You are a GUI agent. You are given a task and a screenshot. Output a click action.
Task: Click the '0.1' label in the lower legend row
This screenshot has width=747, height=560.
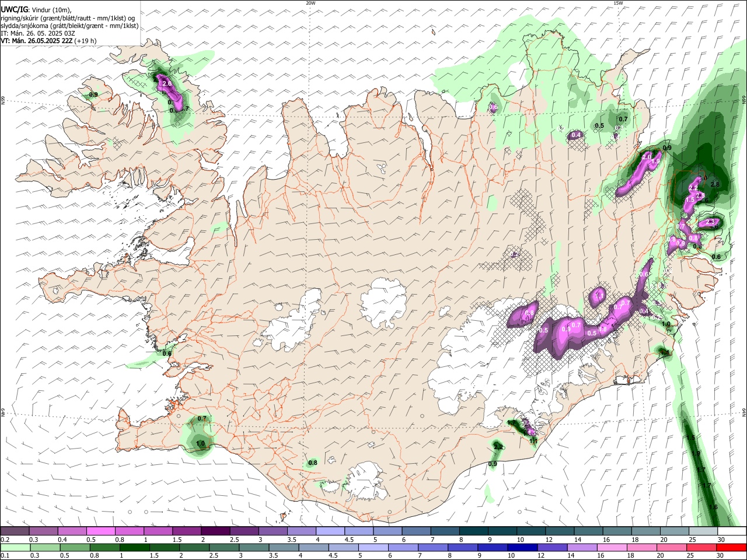coord(5,556)
